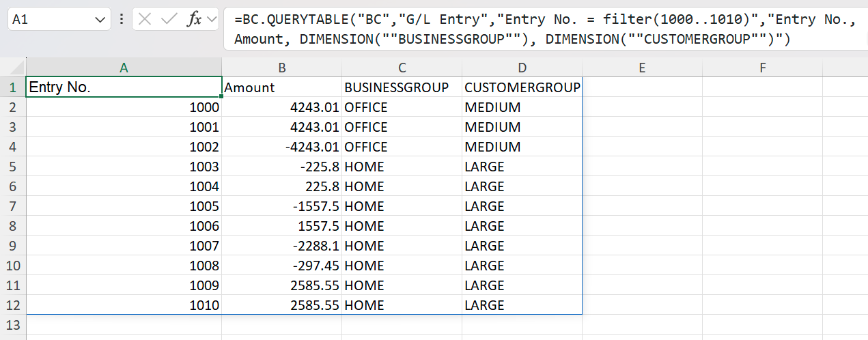The width and height of the screenshot is (868, 340).
Task: Select row 1 header
Action: [x=13, y=87]
